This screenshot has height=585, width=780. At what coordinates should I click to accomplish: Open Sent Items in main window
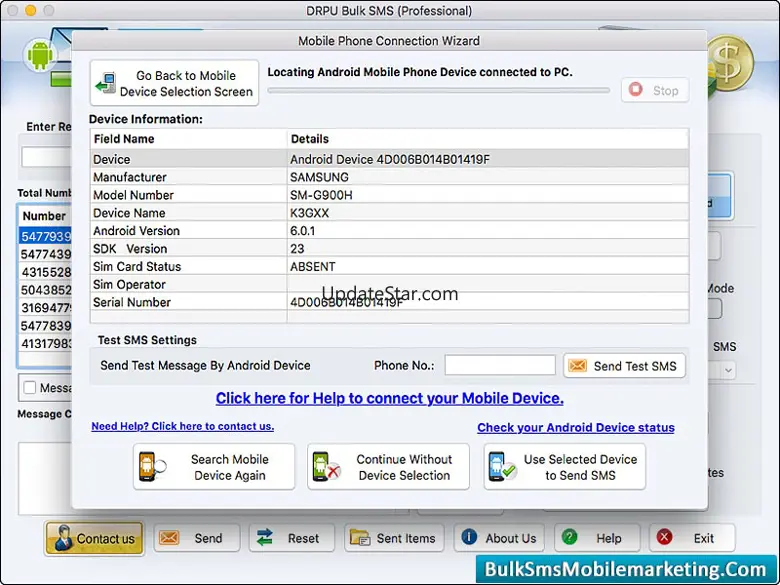pos(394,538)
